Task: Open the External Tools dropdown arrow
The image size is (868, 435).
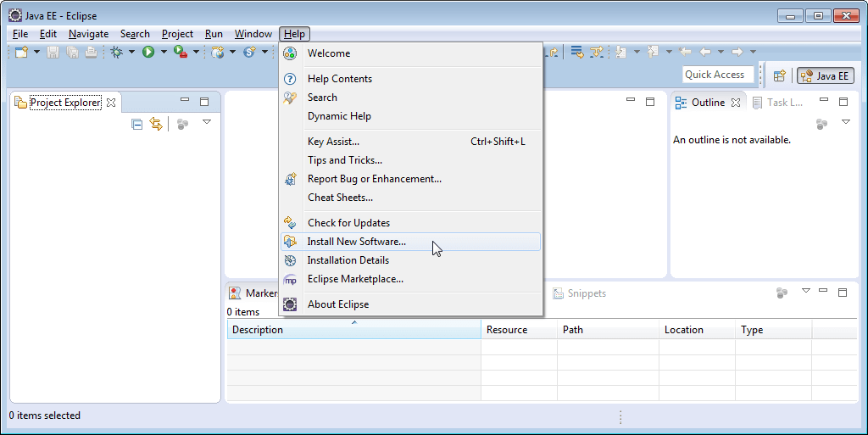Action: [x=196, y=52]
